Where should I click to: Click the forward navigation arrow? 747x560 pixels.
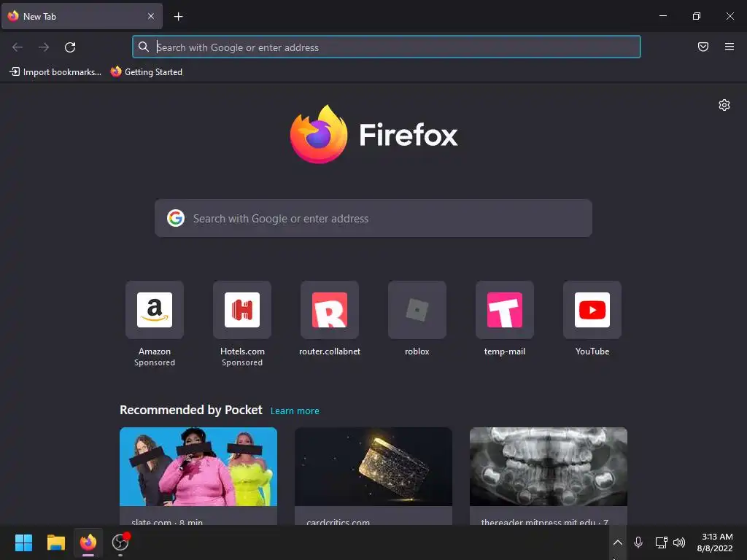pyautogui.click(x=44, y=47)
